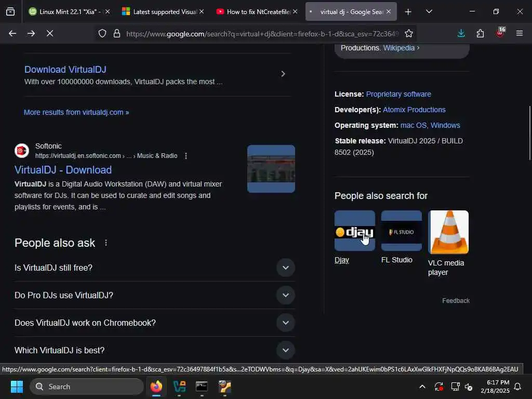The width and height of the screenshot is (532, 399).
Task: Open the Firefox application menu
Action: (520, 33)
